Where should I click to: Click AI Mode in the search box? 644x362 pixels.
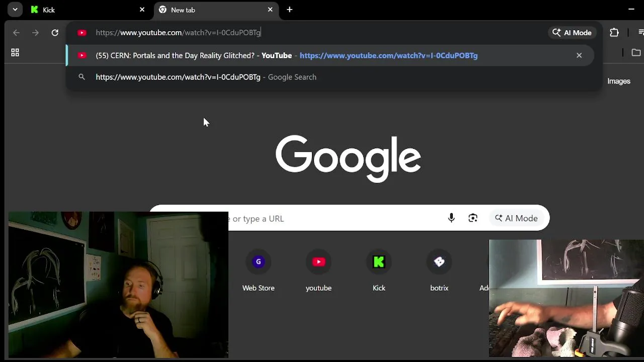click(517, 218)
